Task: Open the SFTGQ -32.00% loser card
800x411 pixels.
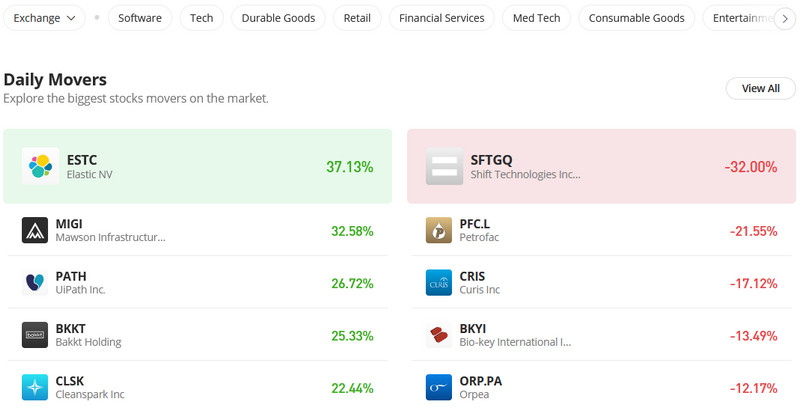Action: tap(601, 167)
